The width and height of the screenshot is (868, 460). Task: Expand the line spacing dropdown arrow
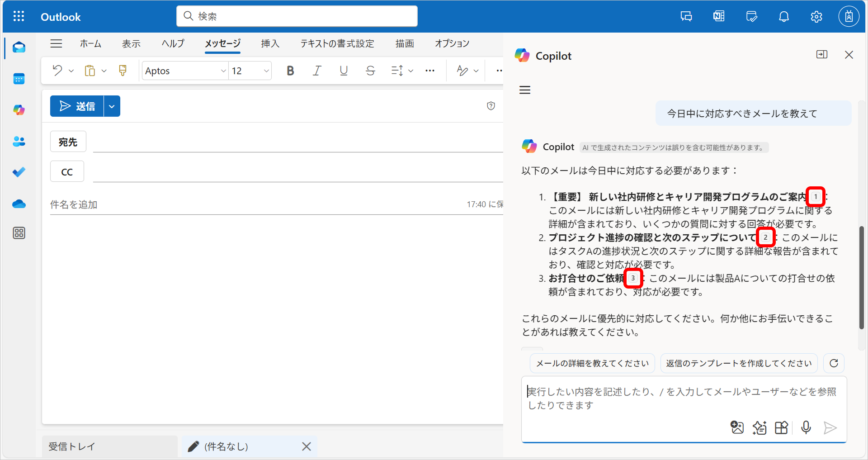click(x=410, y=71)
